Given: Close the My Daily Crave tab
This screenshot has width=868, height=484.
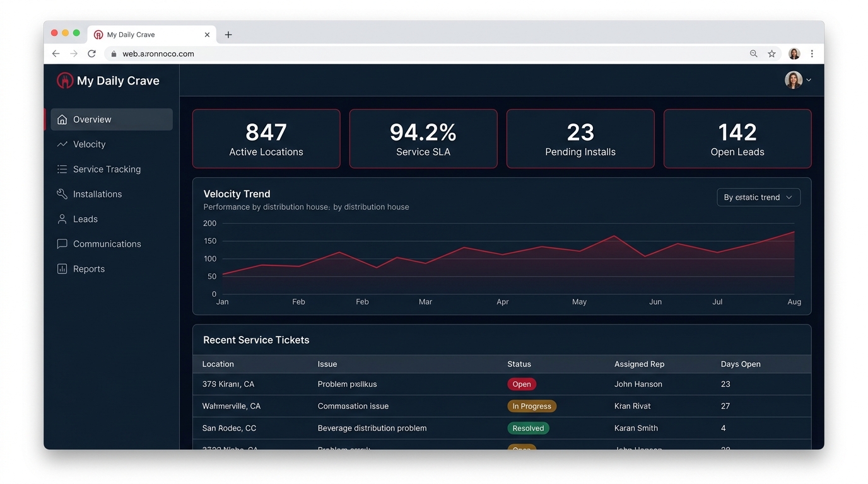Looking at the screenshot, I should [207, 35].
